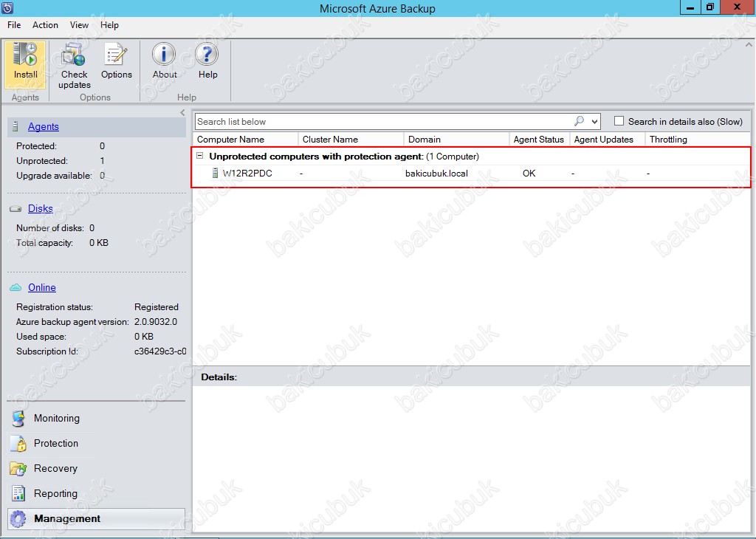This screenshot has height=539, width=756.
Task: Open the Help menu
Action: click(x=109, y=25)
